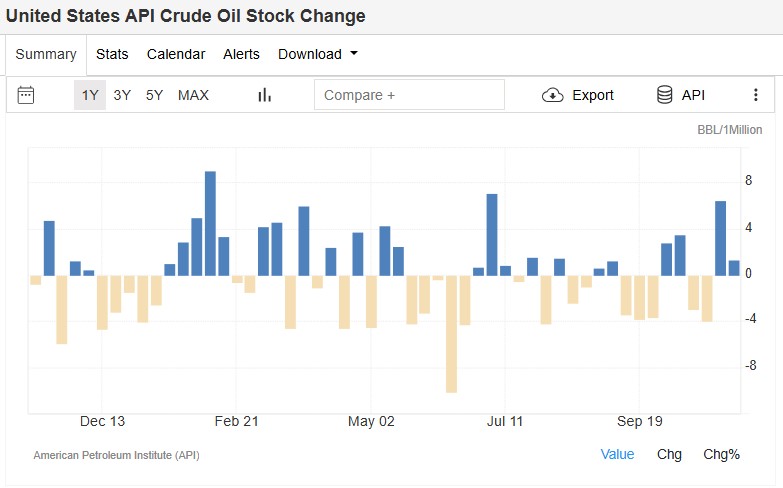Click the lowest negative bar in June
Viewport: 783px width, 488px height.
click(451, 333)
